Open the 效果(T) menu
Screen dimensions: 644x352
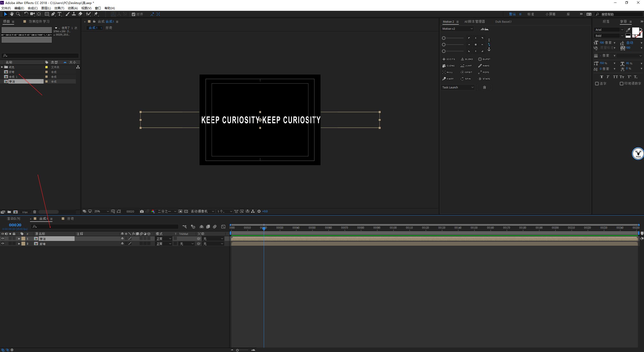tap(59, 8)
